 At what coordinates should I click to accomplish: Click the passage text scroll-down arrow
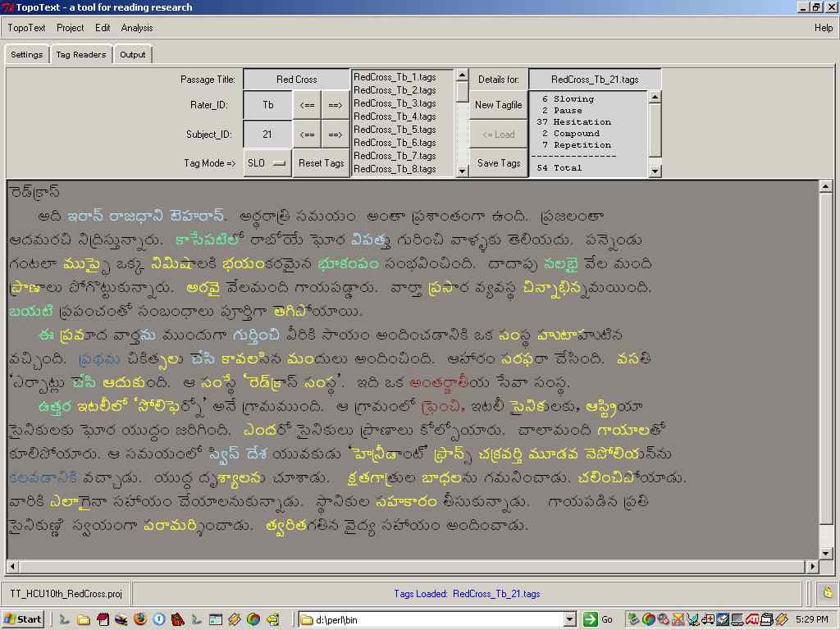coord(825,554)
